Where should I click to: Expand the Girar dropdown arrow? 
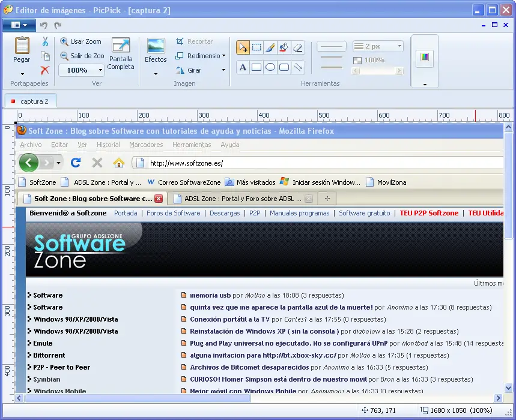click(224, 70)
